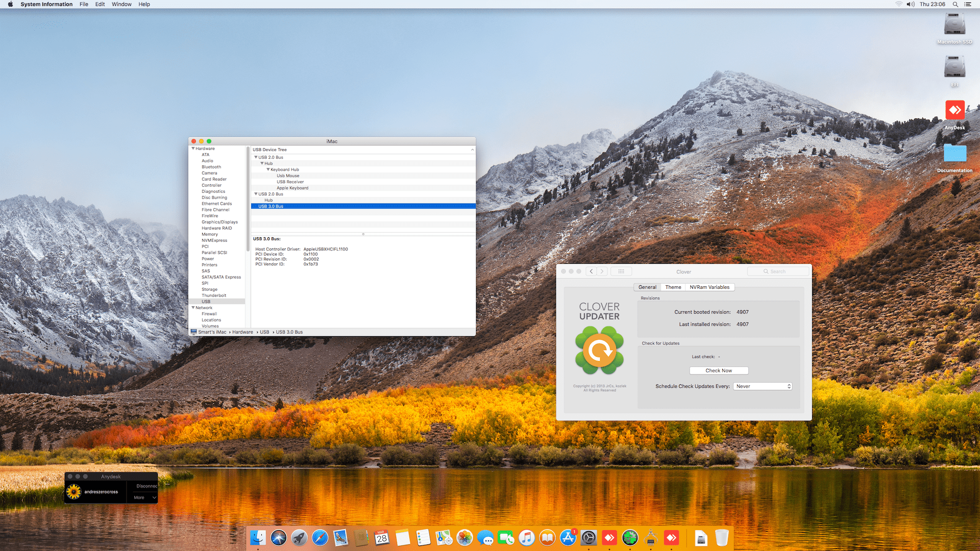980x551 pixels.
Task: Launch Siri from the dock
Action: pyautogui.click(x=279, y=537)
